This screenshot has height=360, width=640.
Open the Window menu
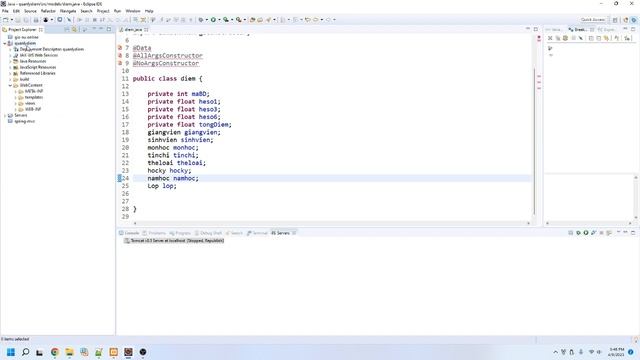[133, 11]
